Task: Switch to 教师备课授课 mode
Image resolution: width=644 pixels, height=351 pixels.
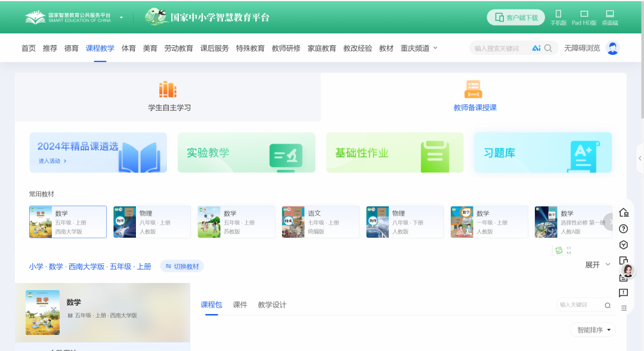Action: click(x=473, y=97)
